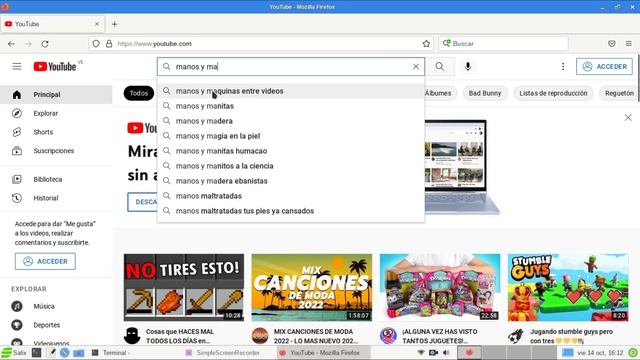Open channel avatar of stumble guys video

(x=516, y=336)
